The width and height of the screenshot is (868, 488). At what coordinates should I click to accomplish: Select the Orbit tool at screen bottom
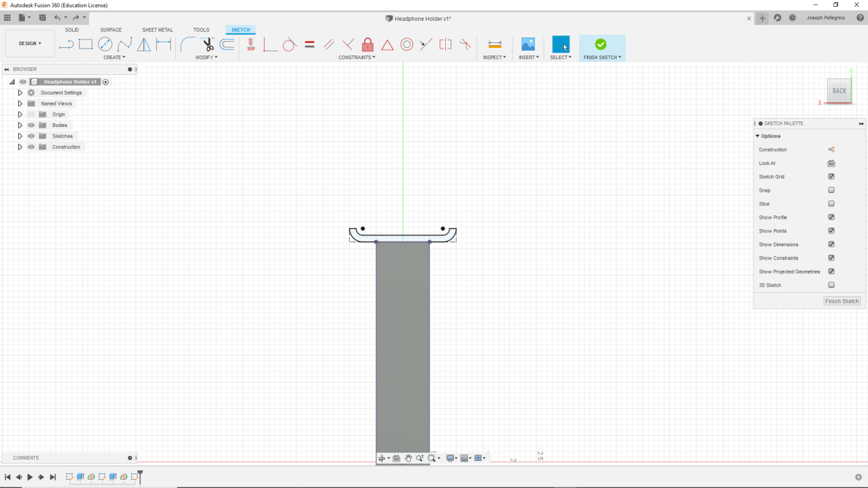pyautogui.click(x=383, y=458)
